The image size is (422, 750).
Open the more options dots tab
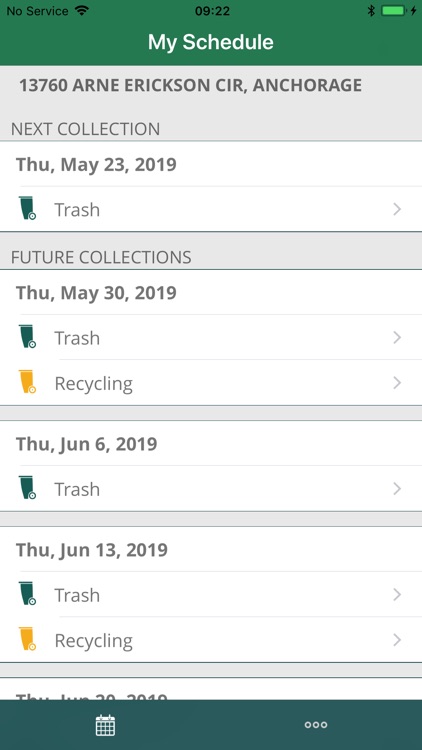[316, 725]
